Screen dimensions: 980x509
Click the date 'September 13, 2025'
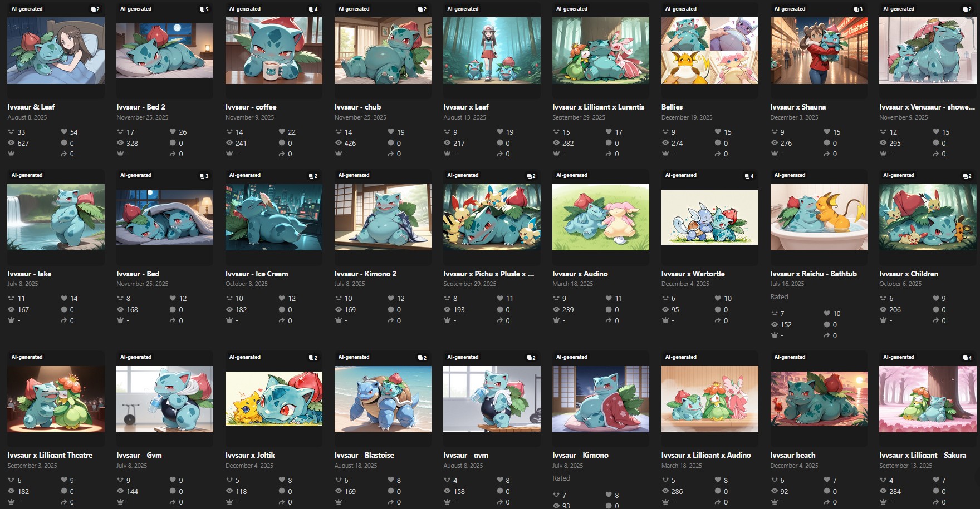(906, 466)
